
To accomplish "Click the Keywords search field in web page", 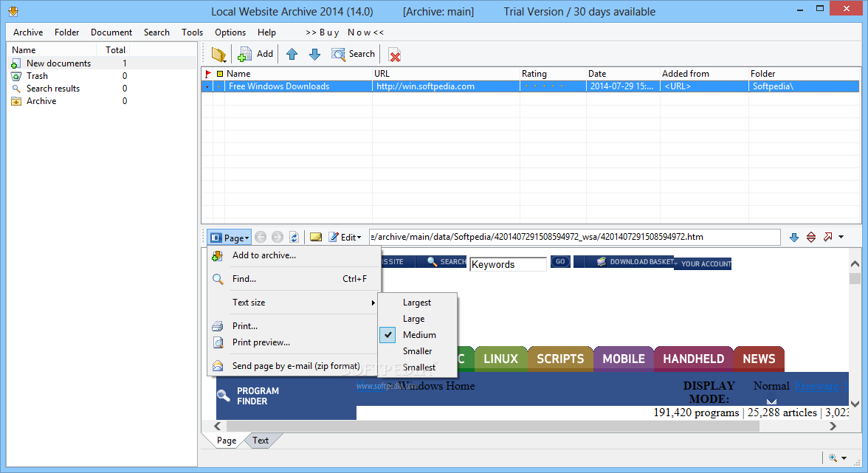I will click(508, 264).
